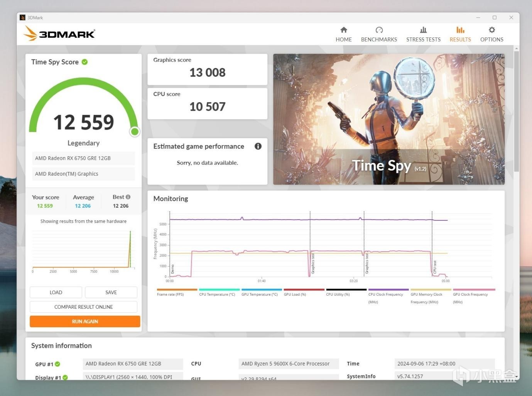
Task: Click the 3DMark logo
Action: pyautogui.click(x=59, y=34)
